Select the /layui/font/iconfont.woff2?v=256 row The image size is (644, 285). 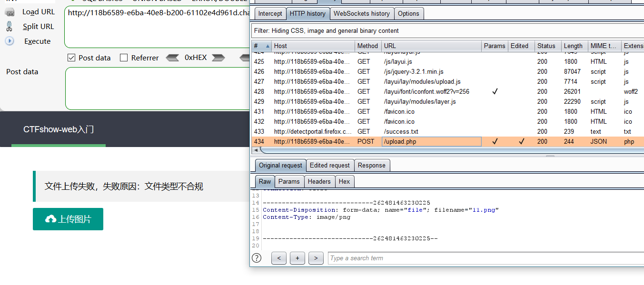(x=447, y=91)
